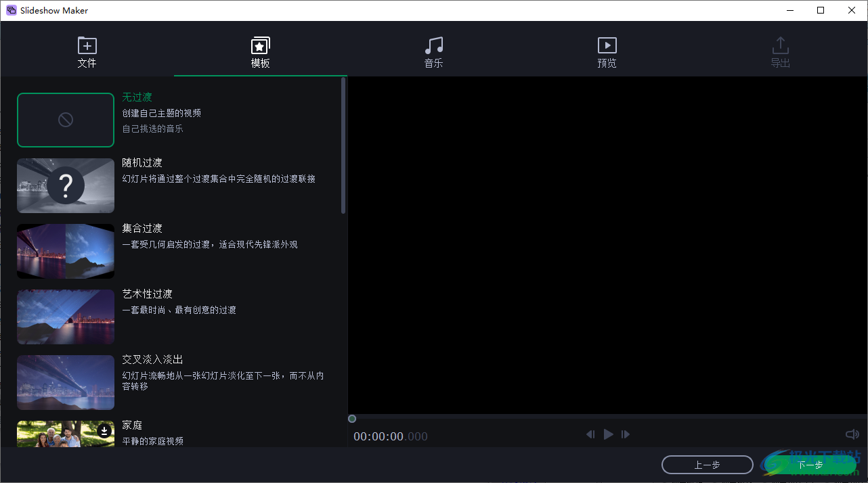The image size is (868, 483).
Task: Step to next frame in preview
Action: coord(626,434)
